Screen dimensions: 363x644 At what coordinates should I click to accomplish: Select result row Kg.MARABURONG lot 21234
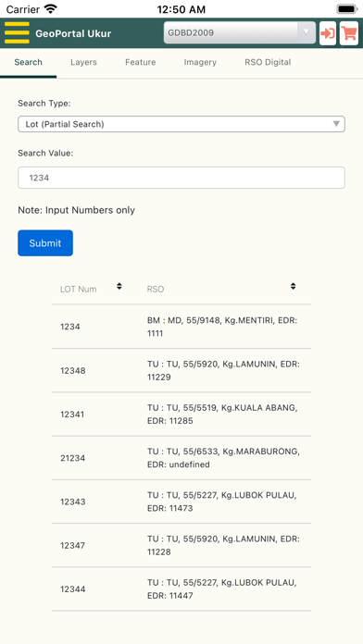181,458
